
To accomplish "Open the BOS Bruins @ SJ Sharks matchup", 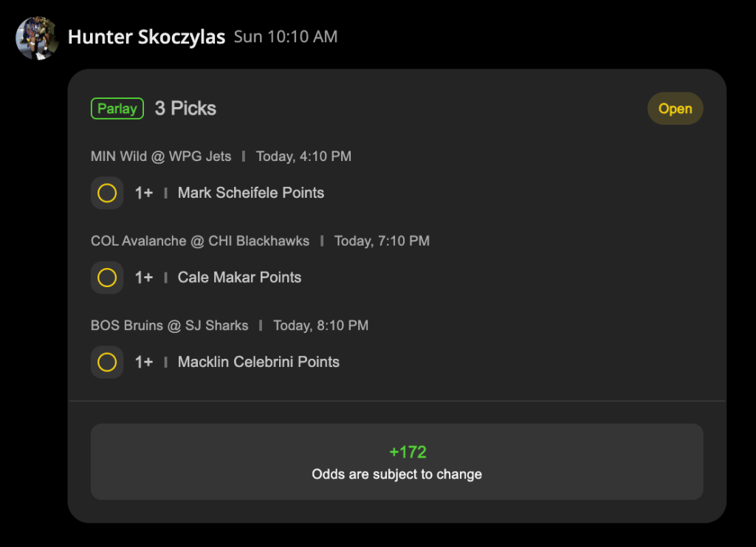I will click(170, 326).
